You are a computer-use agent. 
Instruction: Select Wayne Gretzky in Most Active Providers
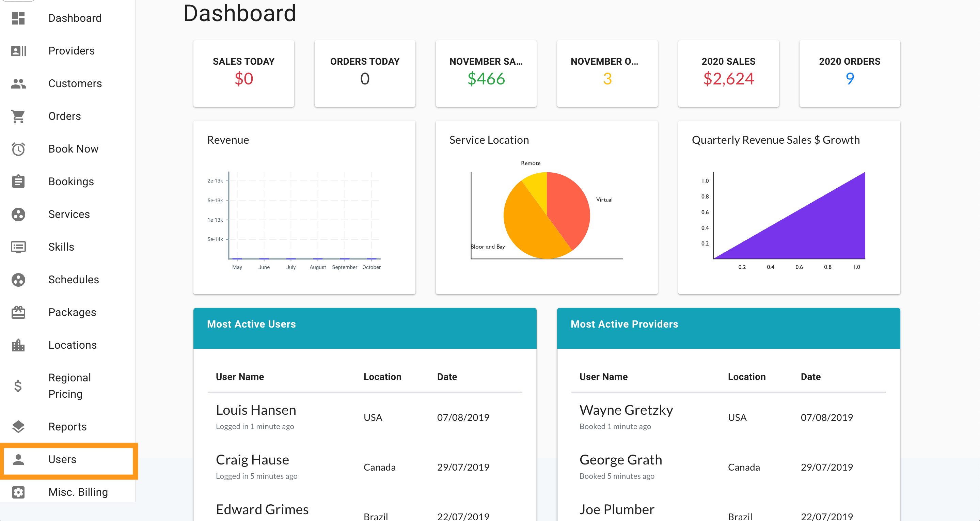click(x=626, y=410)
